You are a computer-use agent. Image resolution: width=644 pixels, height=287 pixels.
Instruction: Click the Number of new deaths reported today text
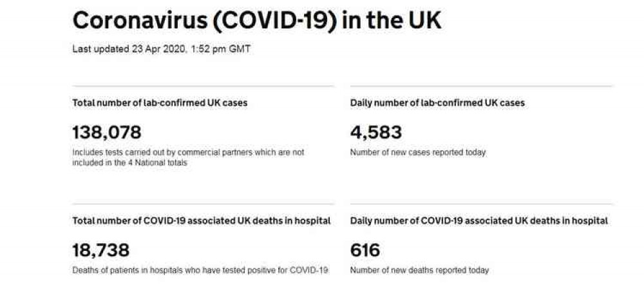(419, 270)
